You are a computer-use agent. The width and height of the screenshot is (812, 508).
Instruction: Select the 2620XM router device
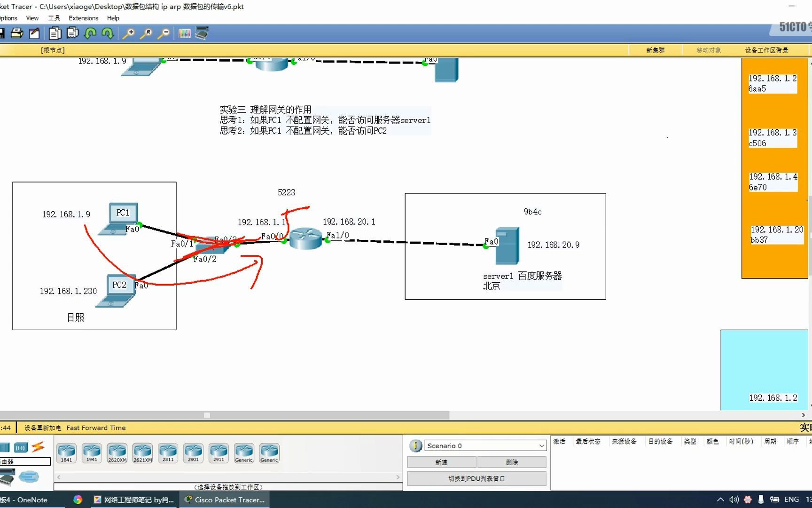pos(117,453)
